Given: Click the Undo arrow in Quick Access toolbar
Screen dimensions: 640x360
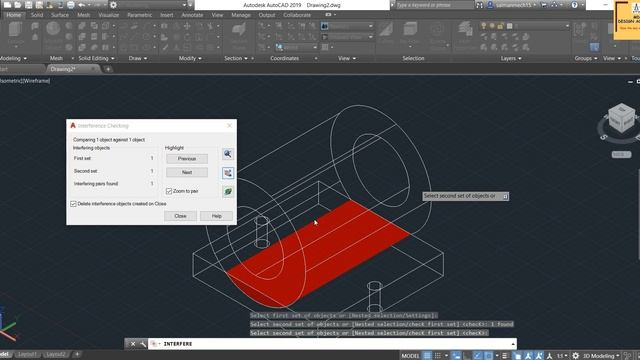Looking at the screenshot, I should coord(82,5).
